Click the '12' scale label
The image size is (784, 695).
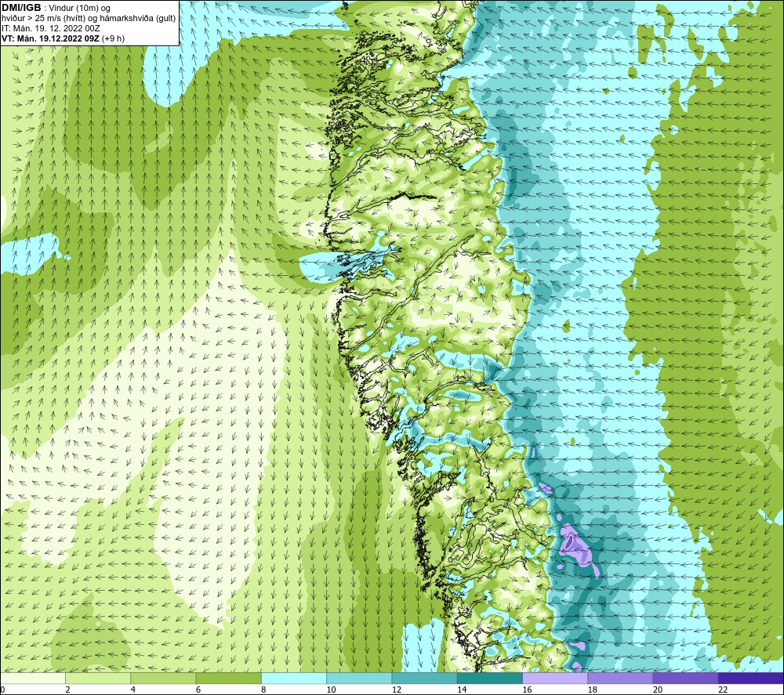click(x=397, y=690)
